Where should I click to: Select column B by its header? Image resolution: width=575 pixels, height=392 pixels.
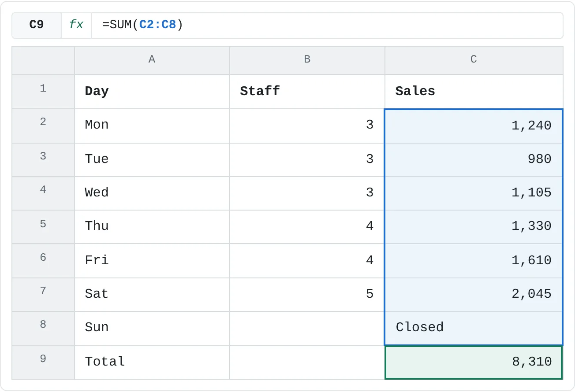(307, 60)
